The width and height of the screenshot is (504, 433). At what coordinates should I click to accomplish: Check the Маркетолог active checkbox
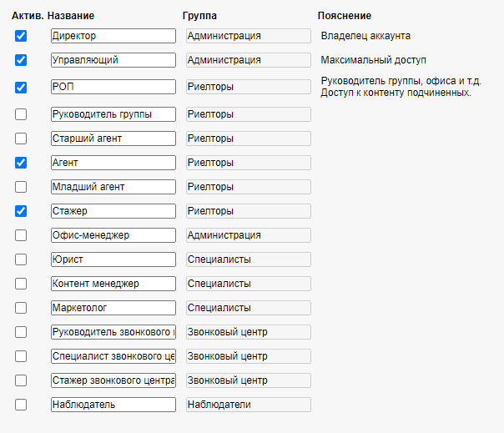tap(21, 308)
